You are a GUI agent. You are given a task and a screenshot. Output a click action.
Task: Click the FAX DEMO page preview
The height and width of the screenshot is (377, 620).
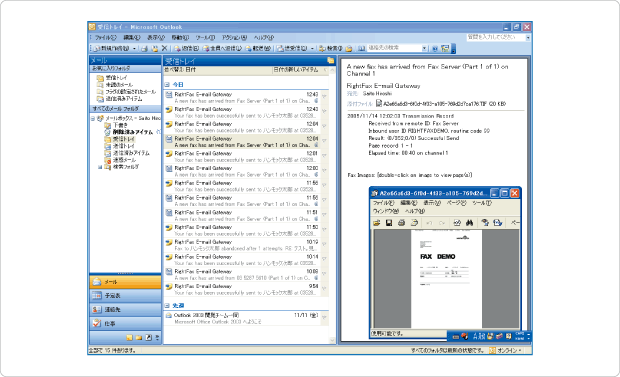tap(446, 279)
